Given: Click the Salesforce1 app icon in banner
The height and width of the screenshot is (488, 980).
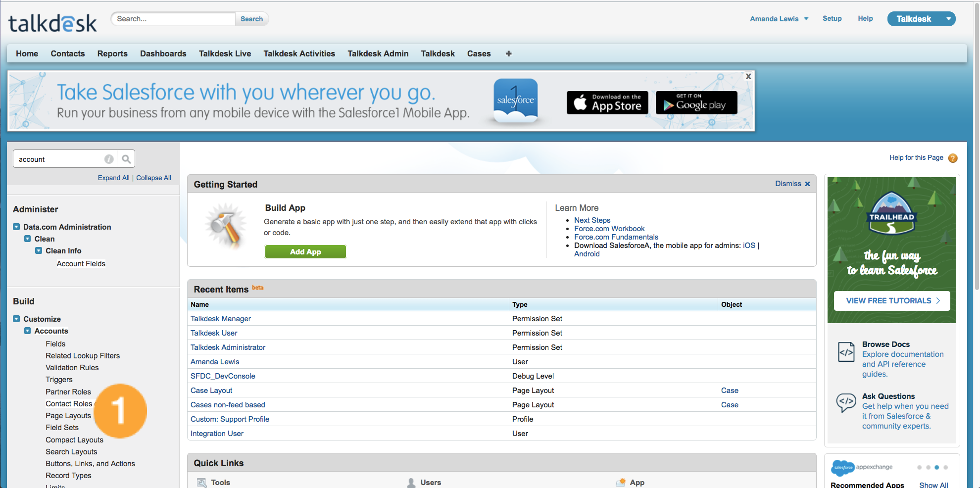Looking at the screenshot, I should (516, 100).
